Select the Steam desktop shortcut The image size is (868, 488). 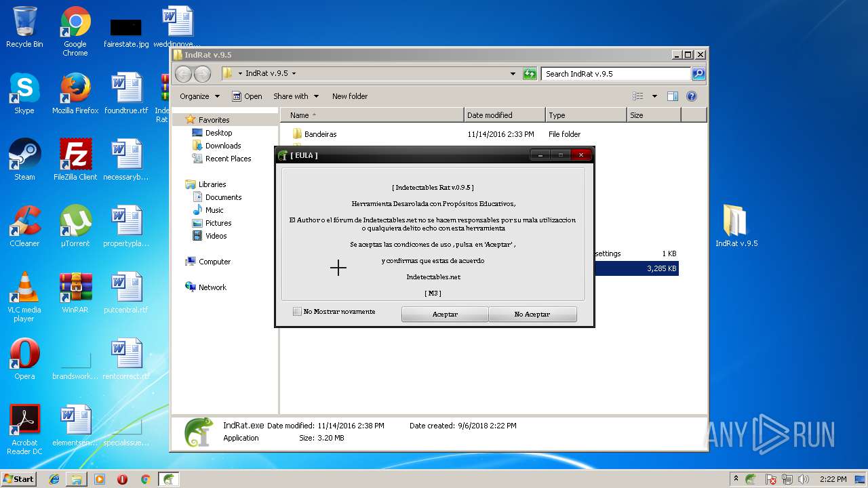[24, 160]
